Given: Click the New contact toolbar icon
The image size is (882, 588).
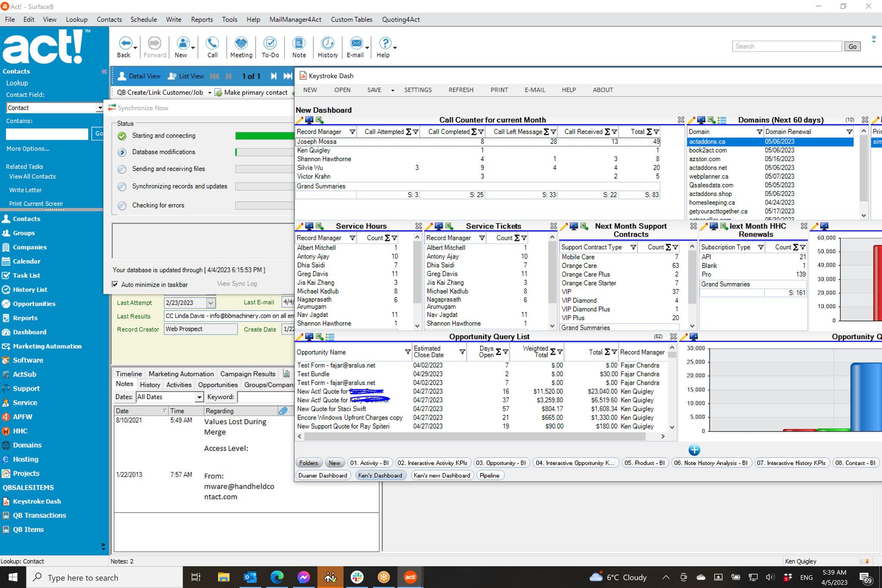Looking at the screenshot, I should coord(183,44).
